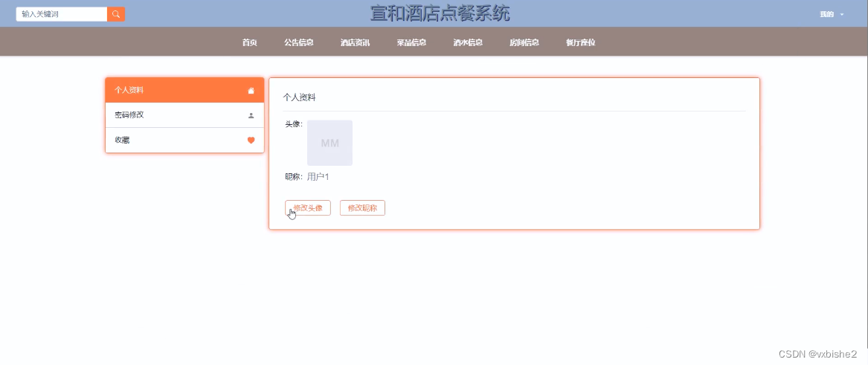Open 房间信息 navigation item
The height and width of the screenshot is (365, 868).
(x=524, y=42)
